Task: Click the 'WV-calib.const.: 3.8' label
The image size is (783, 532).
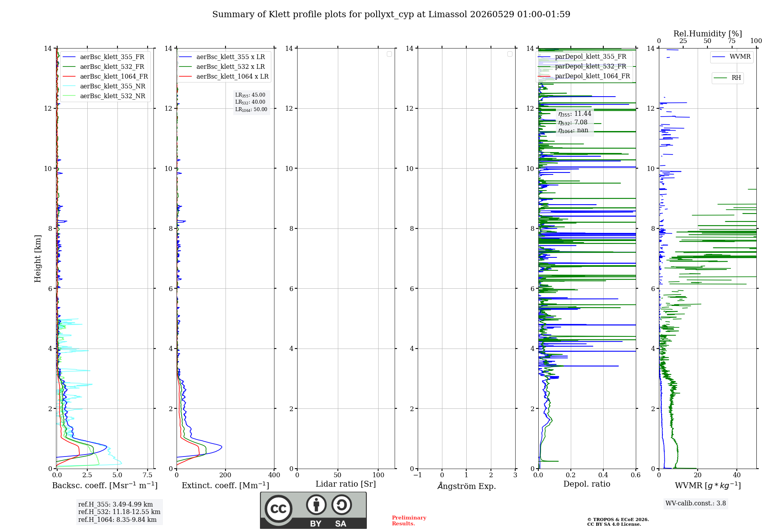Action: (x=696, y=503)
